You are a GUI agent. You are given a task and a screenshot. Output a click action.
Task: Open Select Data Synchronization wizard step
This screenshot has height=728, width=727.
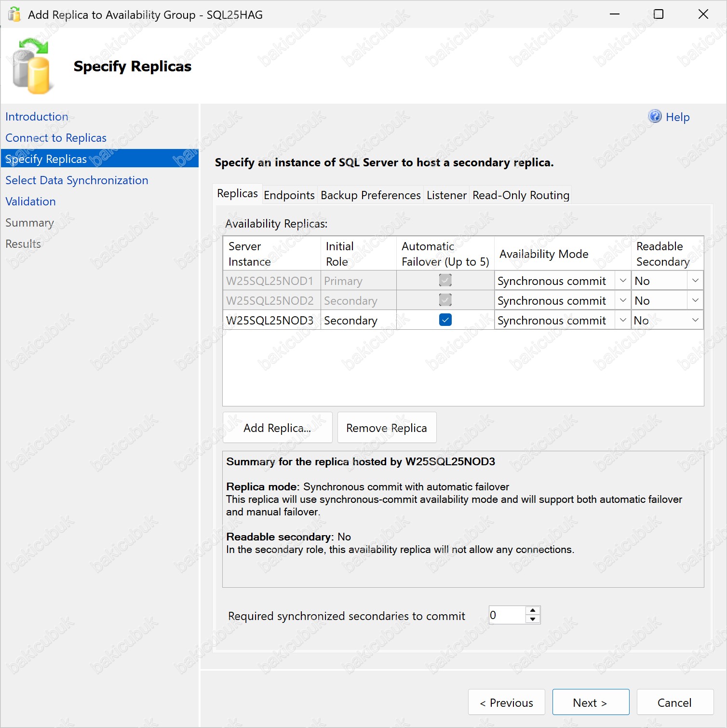coord(77,180)
